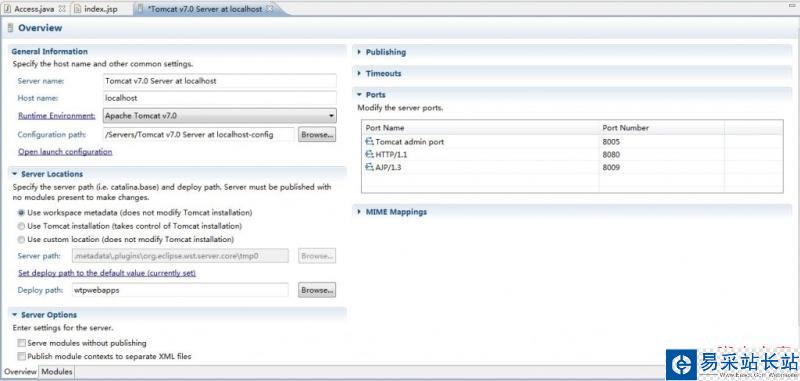This screenshot has height=381, width=800.
Task: Click Set deploy path to default value link
Action: tap(107, 273)
